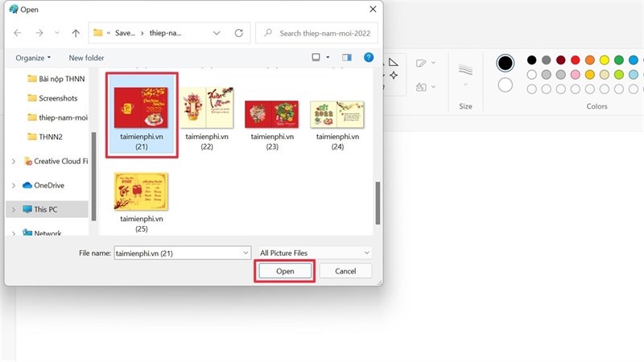This screenshot has width=644, height=362.
Task: Select the white secondary color circle
Action: click(506, 85)
